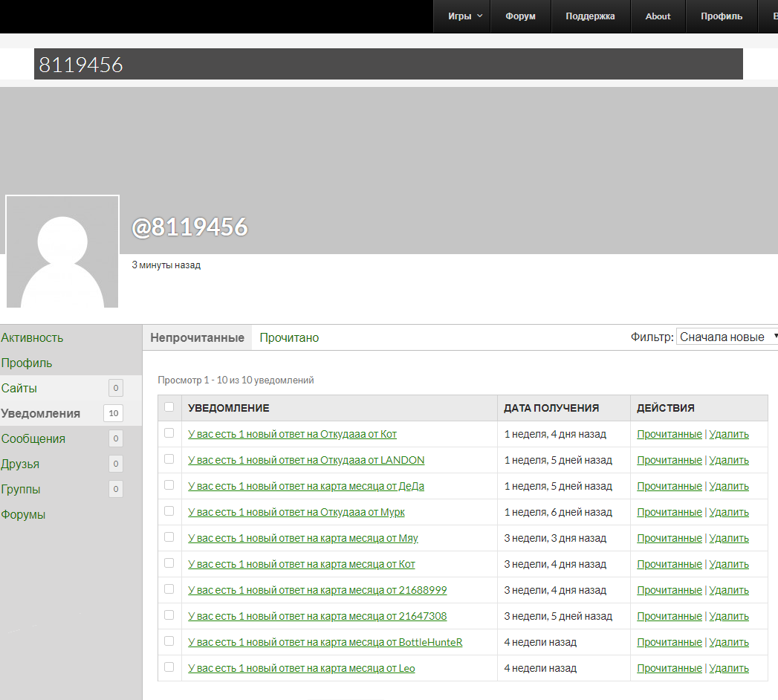Image resolution: width=778 pixels, height=700 pixels.
Task: Open the About page in navigation
Action: coord(658,16)
